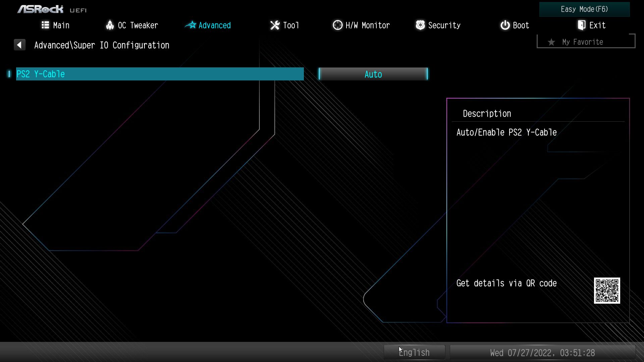Open the H/W Monitor tab
The width and height of the screenshot is (644, 362).
coord(367,25)
